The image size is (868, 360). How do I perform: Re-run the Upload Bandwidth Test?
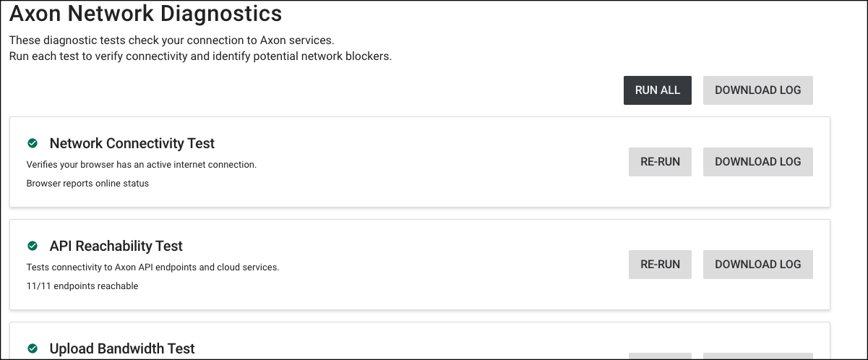click(x=660, y=356)
